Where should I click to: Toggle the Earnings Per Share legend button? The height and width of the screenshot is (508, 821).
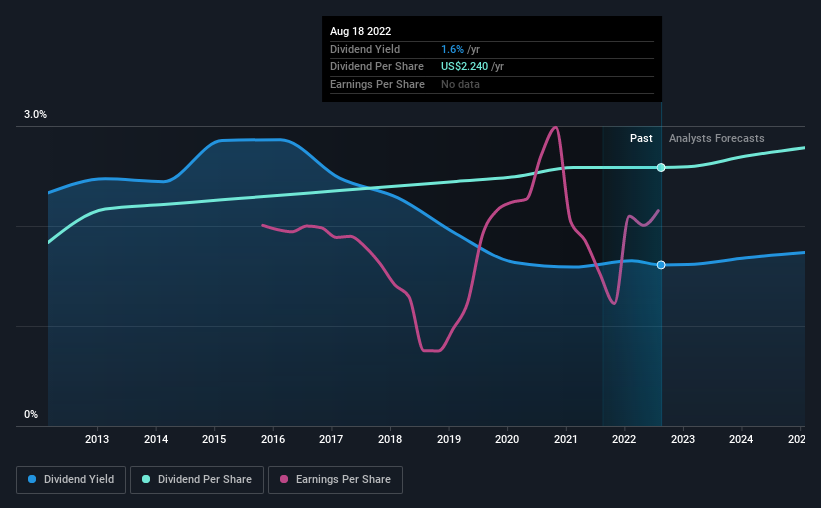point(335,480)
